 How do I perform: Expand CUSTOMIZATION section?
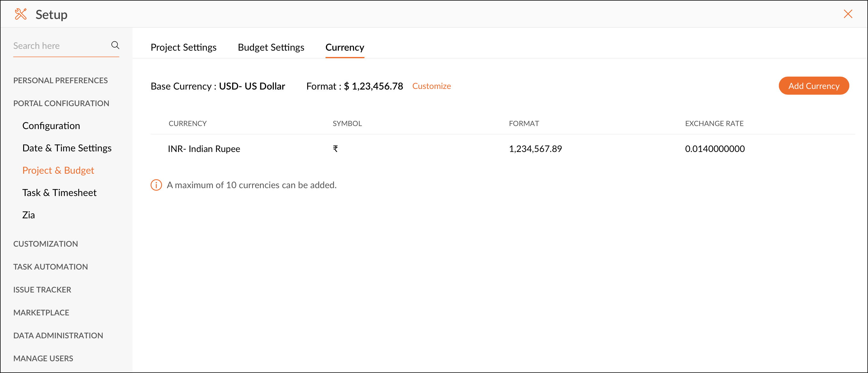[45, 244]
